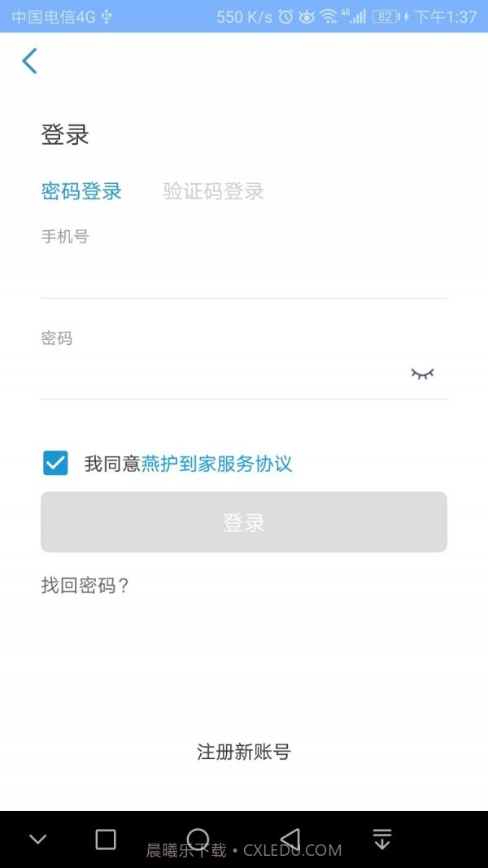Tap the pull-down arrows icon in navigation bar

pyautogui.click(x=381, y=838)
